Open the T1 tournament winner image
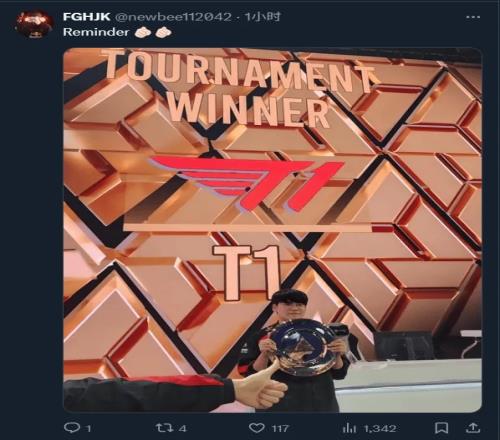This screenshot has height=440, width=500. coord(272,230)
